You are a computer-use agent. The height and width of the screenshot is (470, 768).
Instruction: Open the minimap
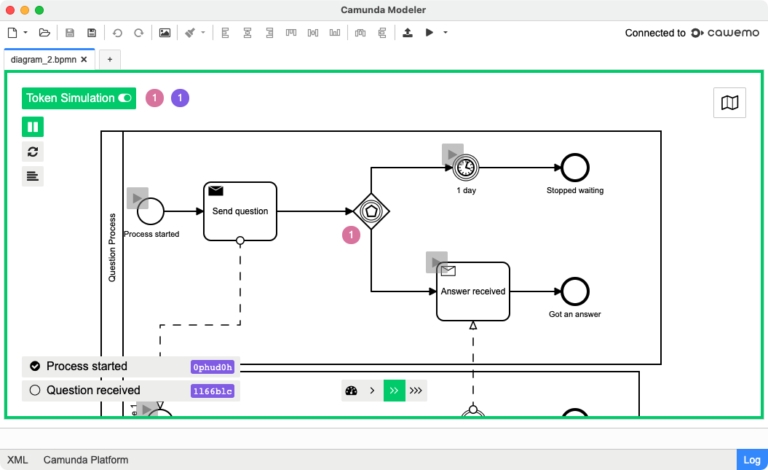tap(730, 103)
